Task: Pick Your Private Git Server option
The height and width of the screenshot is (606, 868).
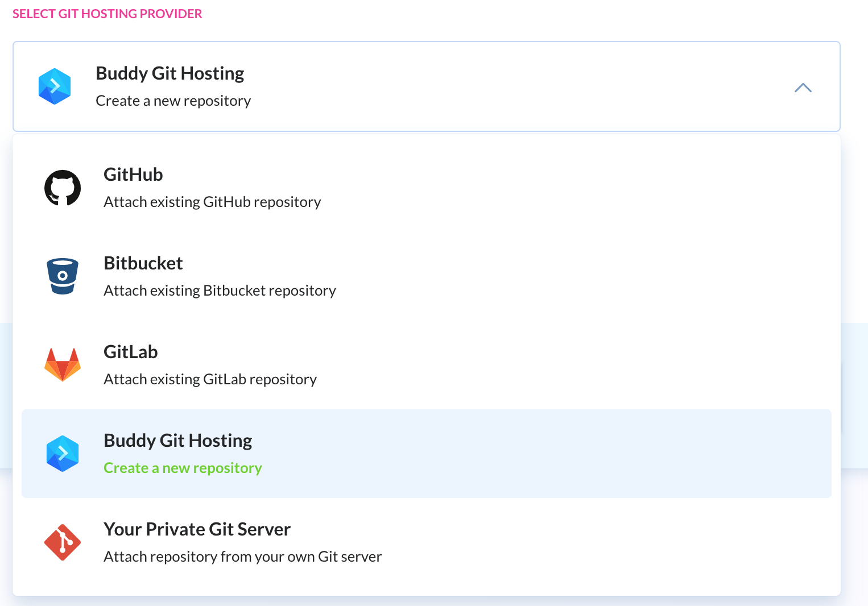Action: click(197, 529)
